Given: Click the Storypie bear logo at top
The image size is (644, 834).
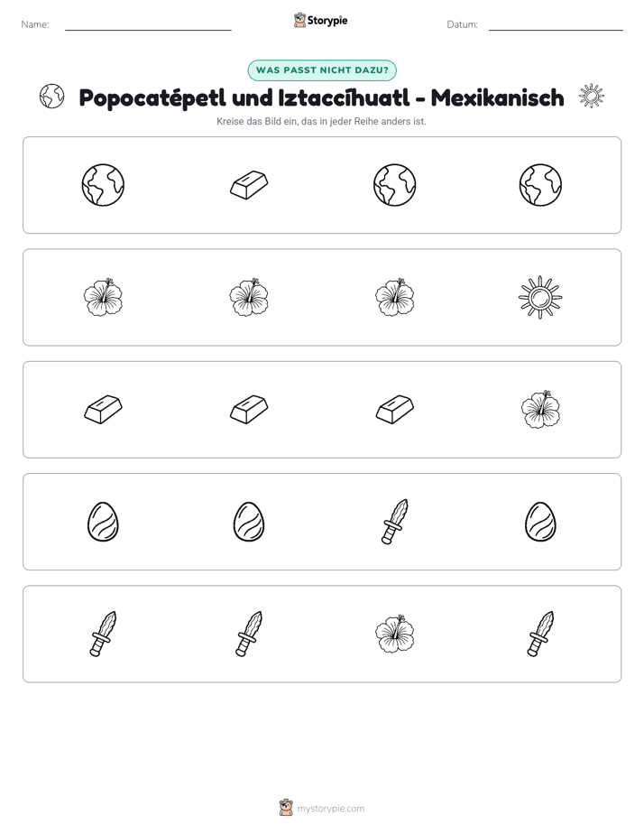Looking at the screenshot, I should click(299, 20).
